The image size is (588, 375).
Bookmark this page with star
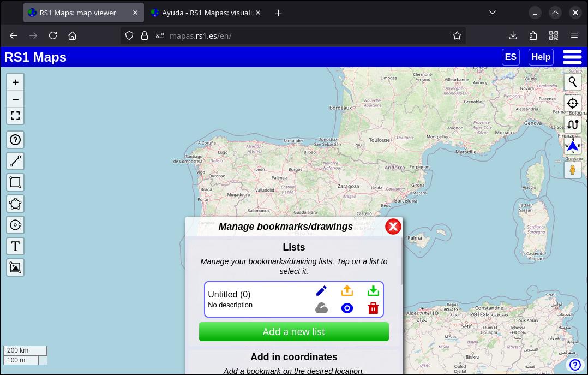(457, 35)
